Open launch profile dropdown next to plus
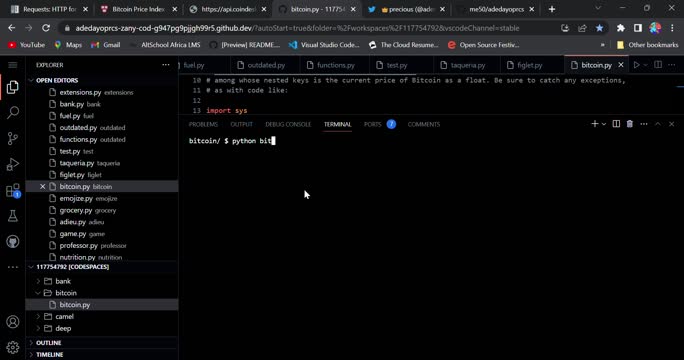Viewport: 684px width, 360px height. point(604,124)
